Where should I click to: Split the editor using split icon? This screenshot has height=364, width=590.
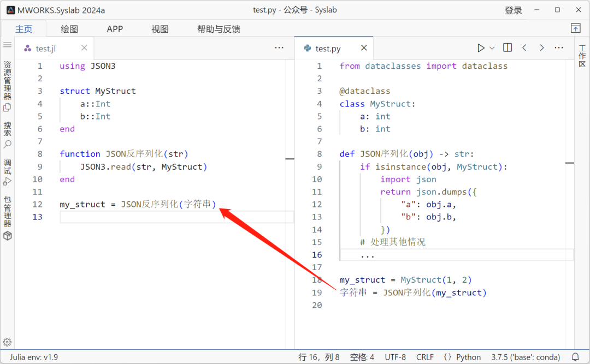pos(507,47)
